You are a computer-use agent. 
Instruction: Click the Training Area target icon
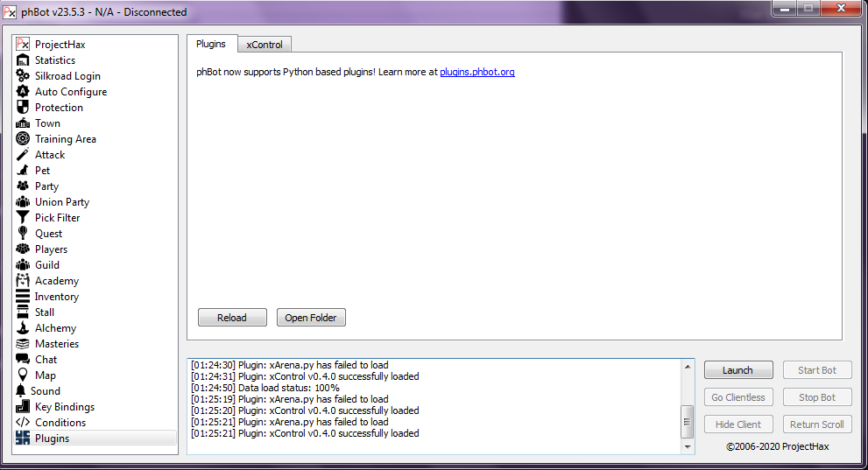pos(23,139)
